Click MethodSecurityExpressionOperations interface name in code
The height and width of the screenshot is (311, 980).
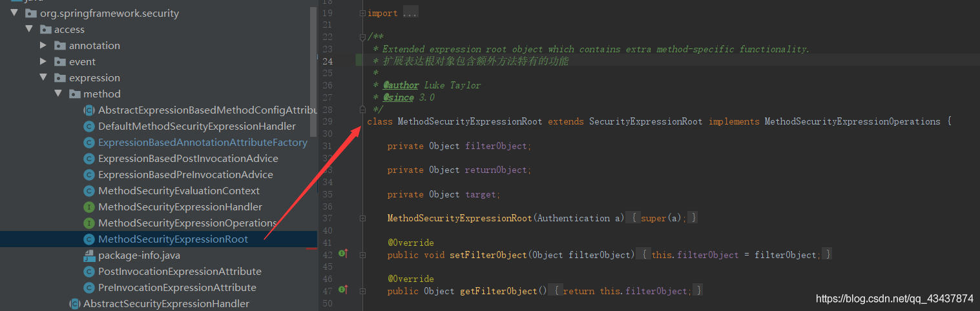852,121
